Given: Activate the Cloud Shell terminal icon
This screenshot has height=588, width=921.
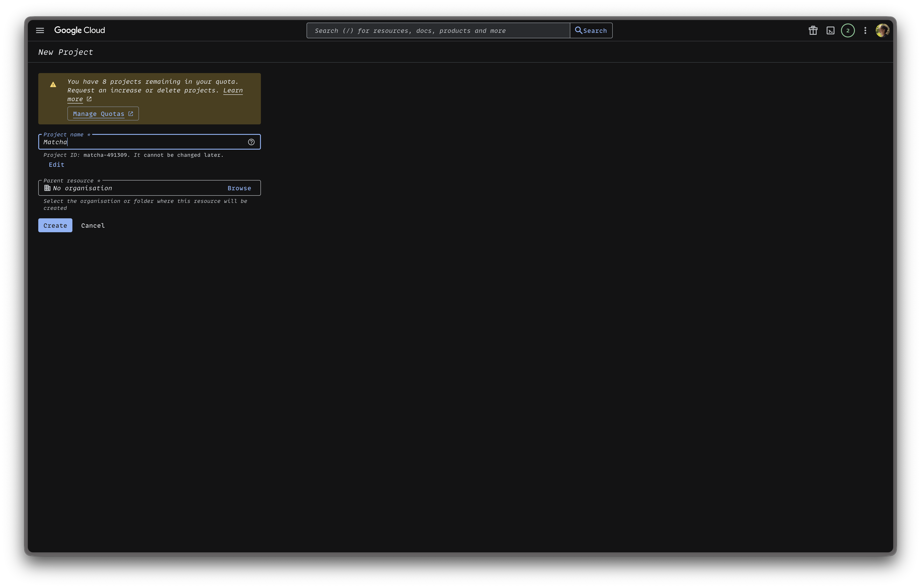Looking at the screenshot, I should click(830, 30).
